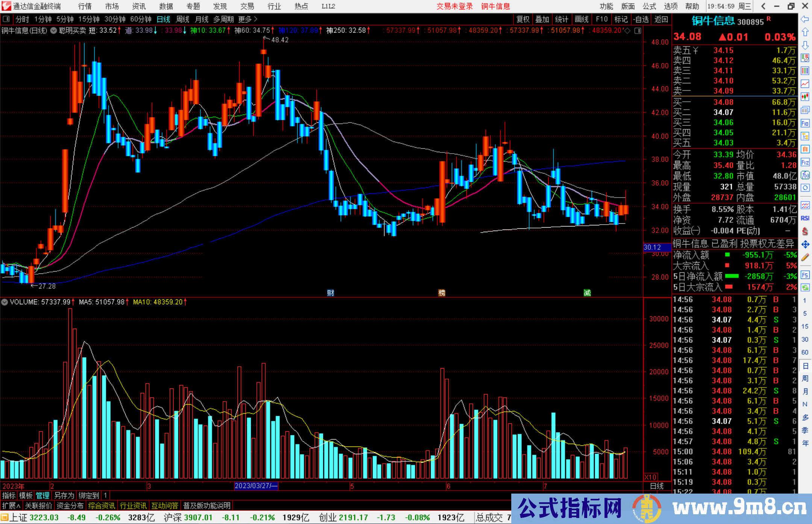
Task: Click the back chevron in title bar
Action: tap(763, 6)
